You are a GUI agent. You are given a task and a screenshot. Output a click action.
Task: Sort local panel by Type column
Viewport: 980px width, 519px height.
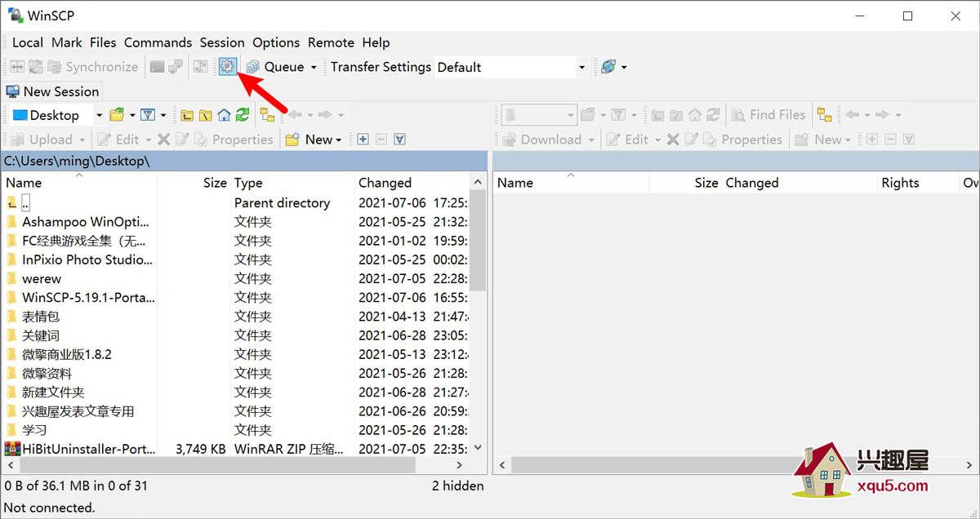pyautogui.click(x=292, y=183)
